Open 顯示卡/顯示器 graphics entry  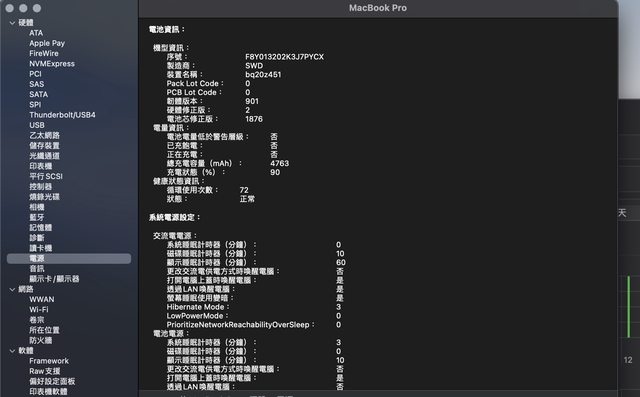(x=54, y=279)
